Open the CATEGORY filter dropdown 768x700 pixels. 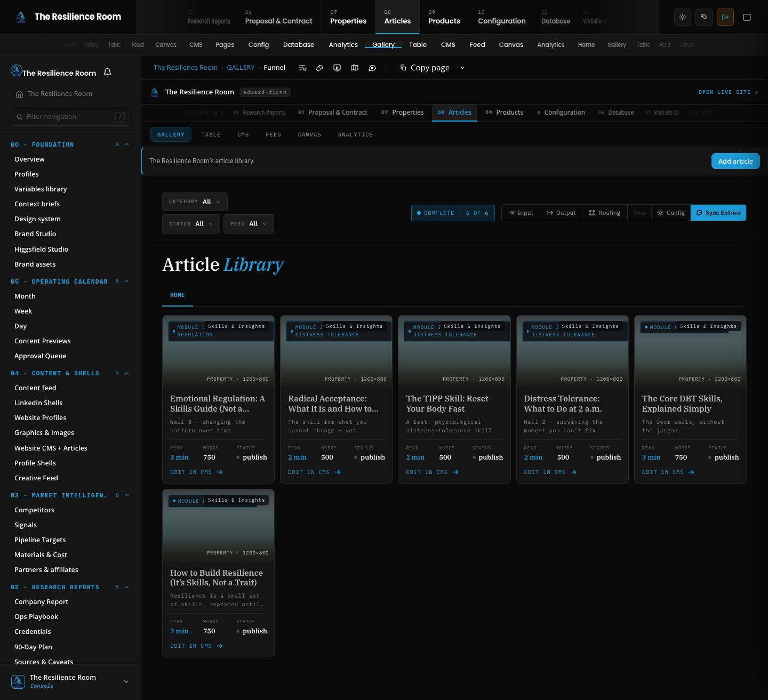coord(195,202)
